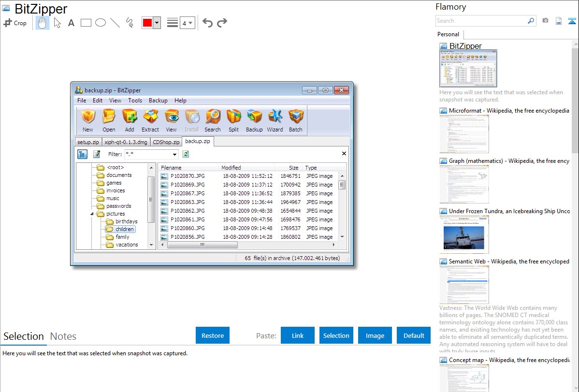Switch to the Personal tab
The image size is (579, 392).
pyautogui.click(x=448, y=34)
